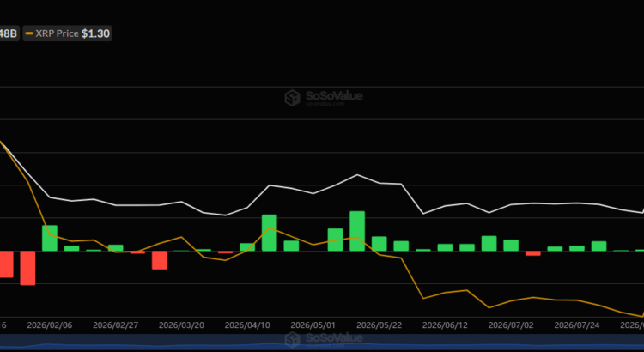The height and width of the screenshot is (352, 644).
Task: Click the 2026/07/24 axis date label
Action: [x=577, y=325]
